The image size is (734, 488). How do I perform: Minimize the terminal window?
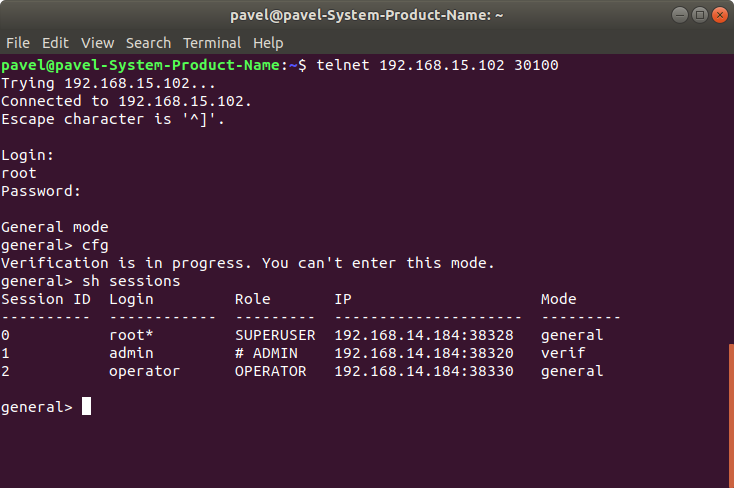click(680, 15)
